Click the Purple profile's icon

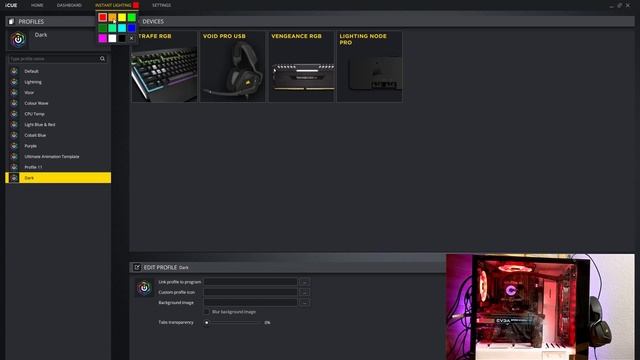[x=14, y=146]
